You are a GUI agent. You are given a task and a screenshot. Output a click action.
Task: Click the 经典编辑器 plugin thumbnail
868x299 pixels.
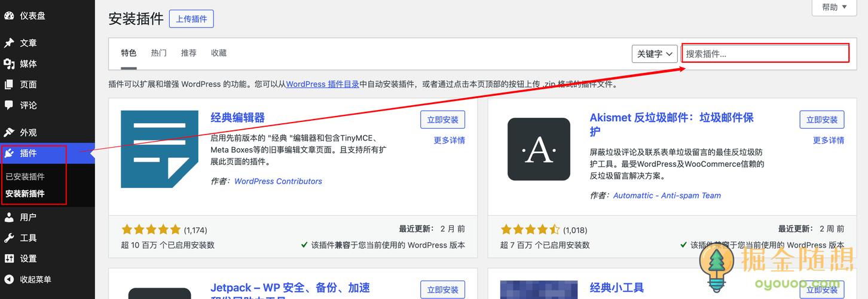tap(160, 149)
